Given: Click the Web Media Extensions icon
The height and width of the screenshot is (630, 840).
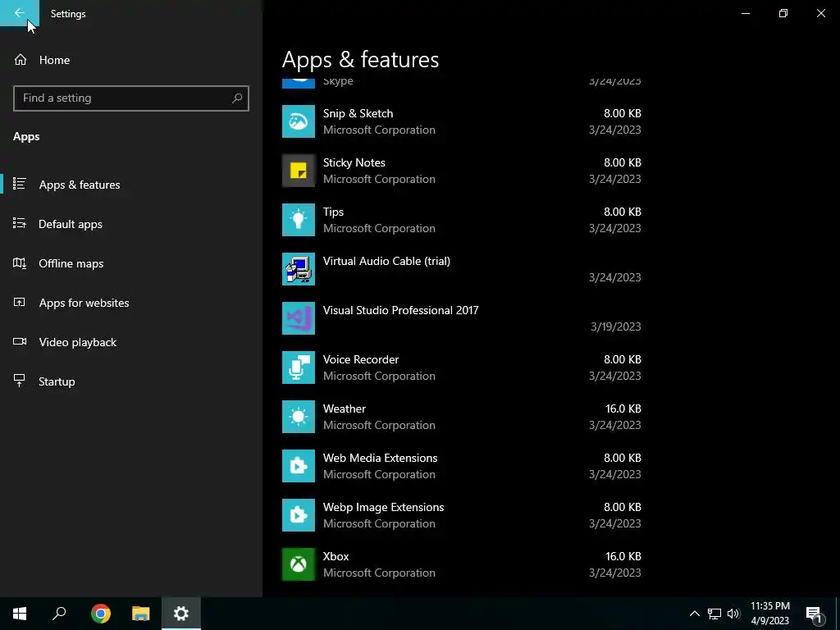Looking at the screenshot, I should coord(299,466).
